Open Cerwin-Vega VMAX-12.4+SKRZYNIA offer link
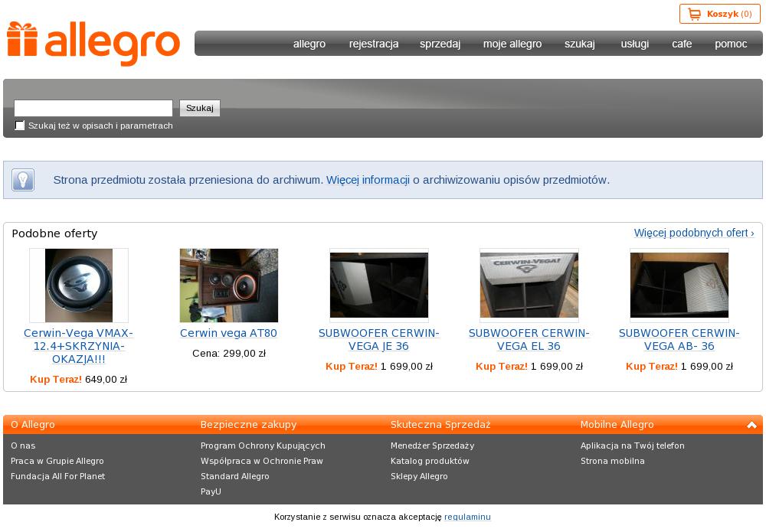This screenshot has height=532, width=766. click(x=79, y=346)
